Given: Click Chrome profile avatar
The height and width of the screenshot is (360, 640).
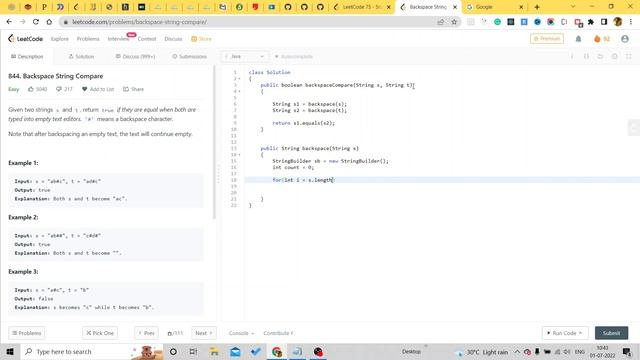Looking at the screenshot, I should point(618,22).
